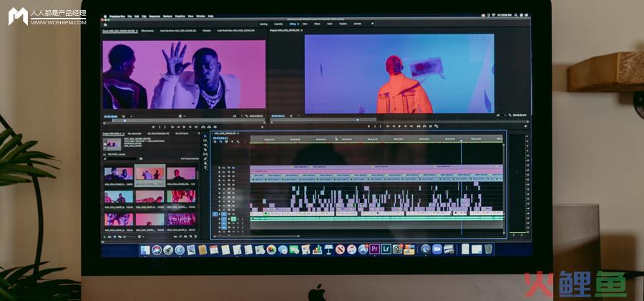Switch Project panel to list view
The width and height of the screenshot is (644, 301).
click(x=109, y=236)
